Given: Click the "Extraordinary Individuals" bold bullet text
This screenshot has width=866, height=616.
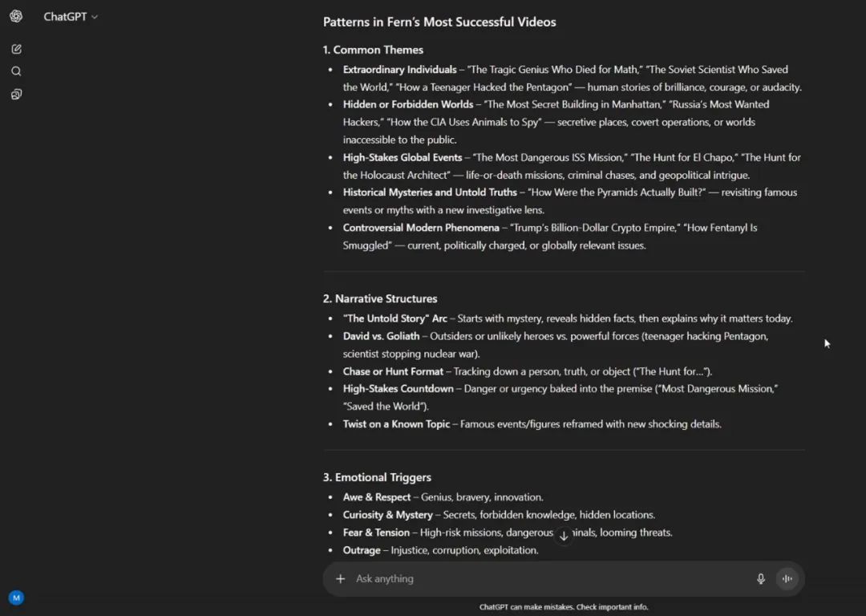Looking at the screenshot, I should click(x=399, y=70).
